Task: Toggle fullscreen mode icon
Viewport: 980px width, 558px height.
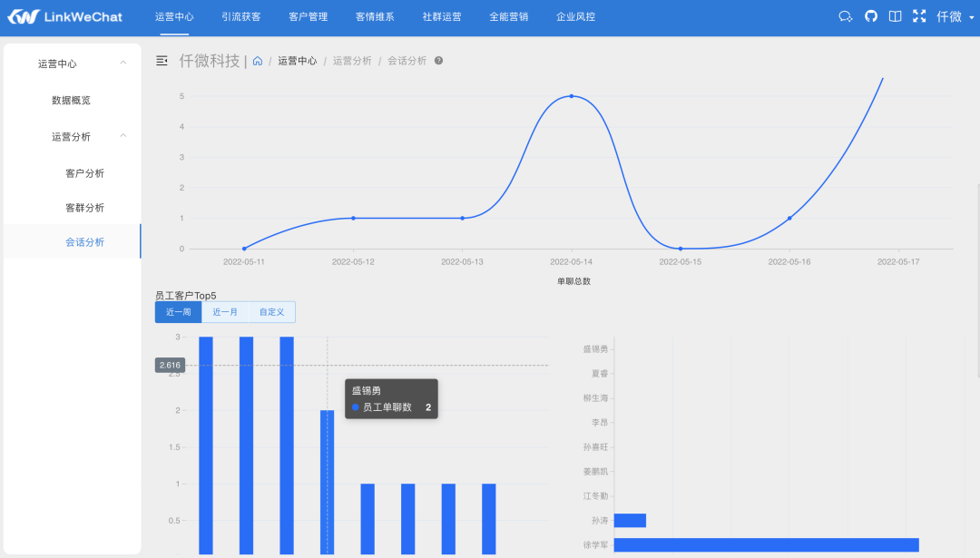Action: pos(919,17)
